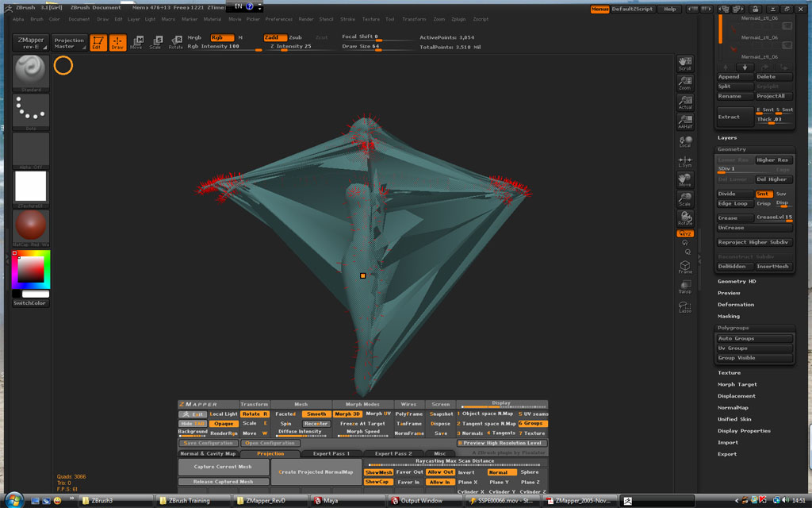Click the move subtool down arrow
The width and height of the screenshot is (812, 508).
point(745,67)
